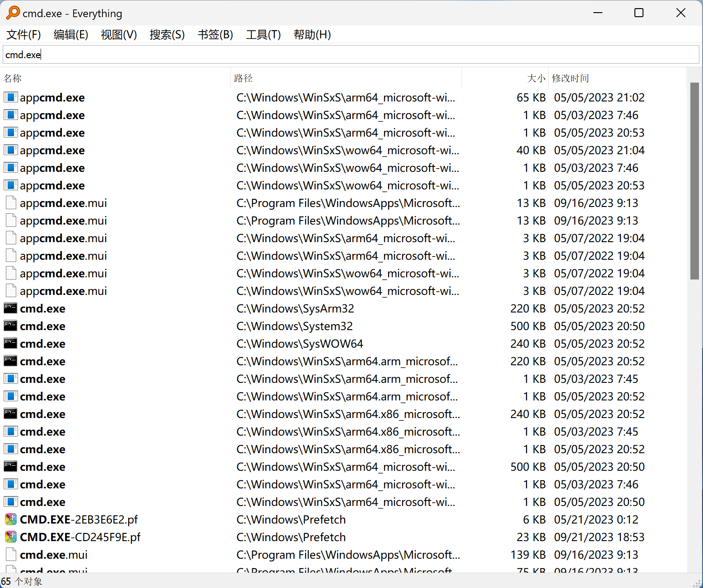The width and height of the screenshot is (703, 588).
Task: Open the 文件(F) menu
Action: (x=23, y=35)
